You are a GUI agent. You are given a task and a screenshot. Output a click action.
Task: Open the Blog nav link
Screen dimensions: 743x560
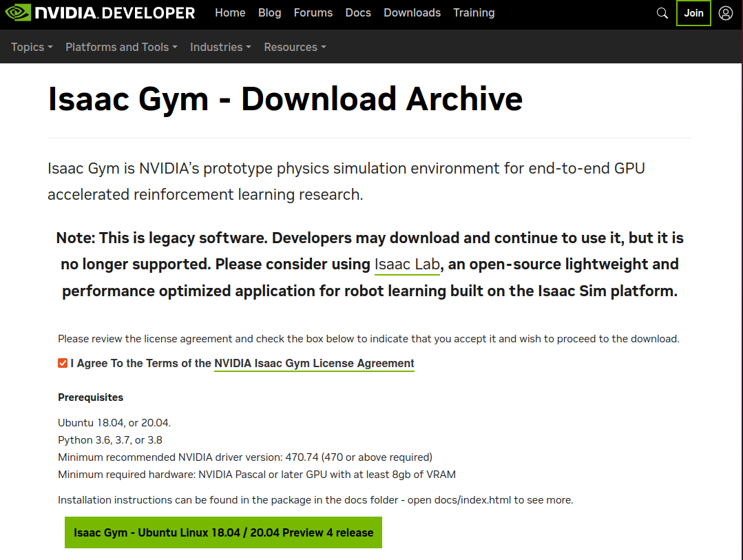pyautogui.click(x=270, y=13)
